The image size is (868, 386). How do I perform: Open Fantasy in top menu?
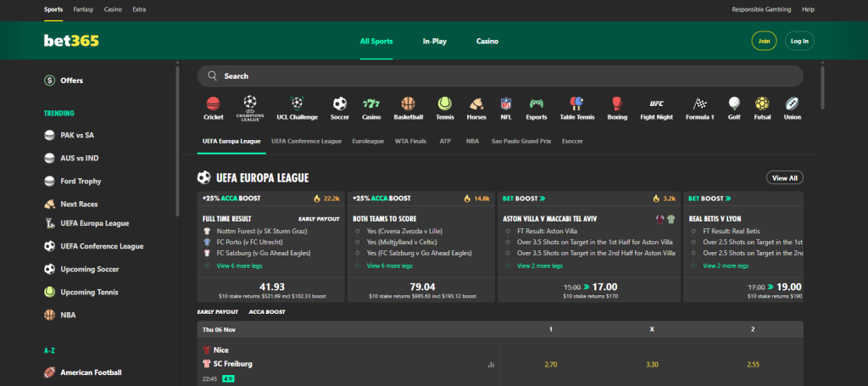[83, 9]
